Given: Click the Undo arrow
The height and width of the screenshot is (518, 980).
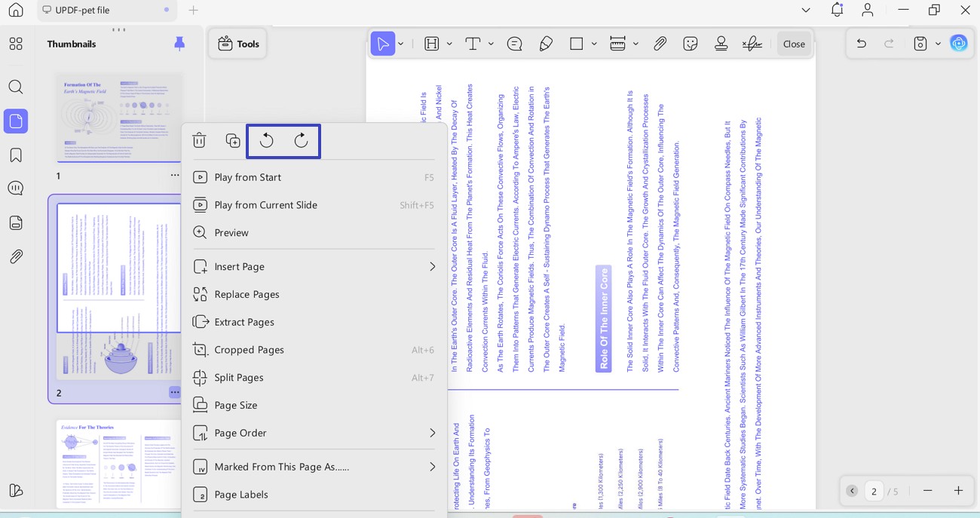Looking at the screenshot, I should click(861, 44).
